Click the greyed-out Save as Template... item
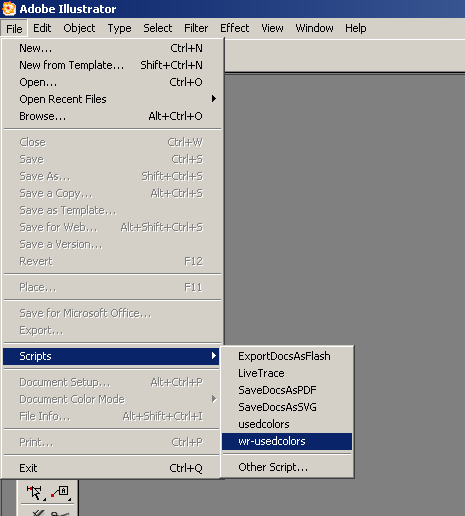Viewport: 465px width, 516px height. click(x=112, y=210)
